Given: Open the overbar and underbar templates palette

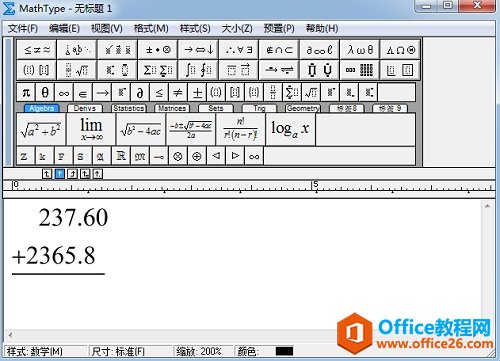Looking at the screenshot, I should 239,70.
